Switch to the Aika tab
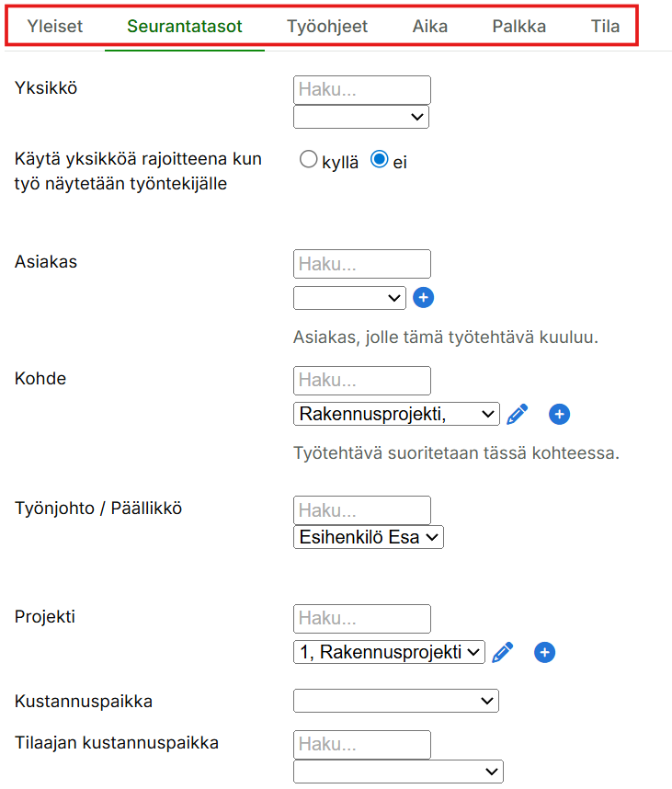 (x=430, y=26)
